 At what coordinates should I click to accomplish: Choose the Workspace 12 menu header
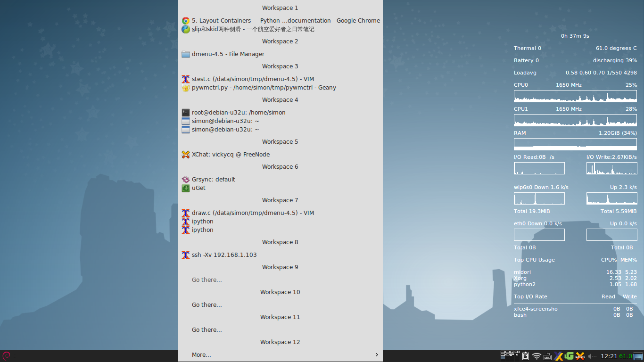[x=280, y=342]
